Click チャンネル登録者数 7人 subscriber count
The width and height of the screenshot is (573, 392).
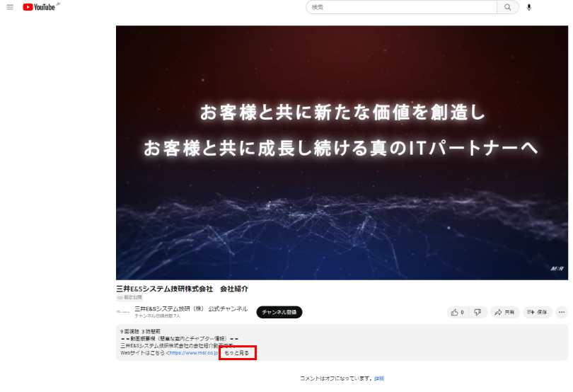pyautogui.click(x=158, y=316)
